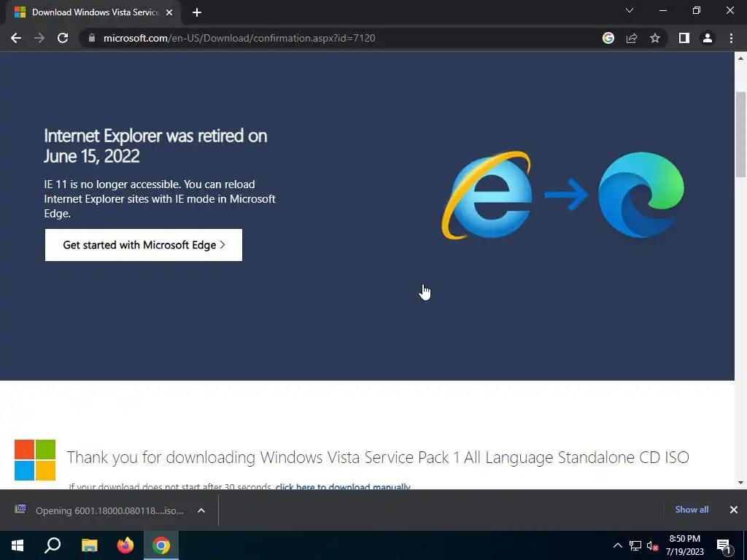Open the Windows Start menu

point(18,545)
